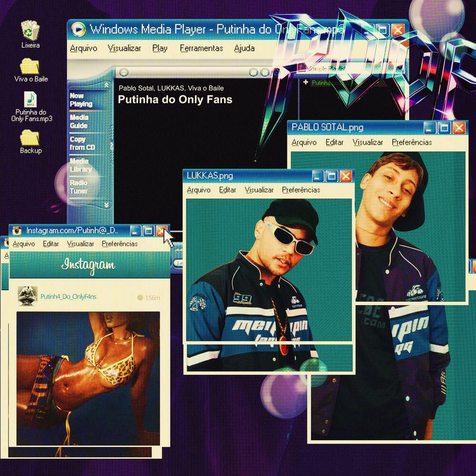Click the first round button on the right of the player toolbar
The height and width of the screenshot is (476, 476).
tap(254, 72)
